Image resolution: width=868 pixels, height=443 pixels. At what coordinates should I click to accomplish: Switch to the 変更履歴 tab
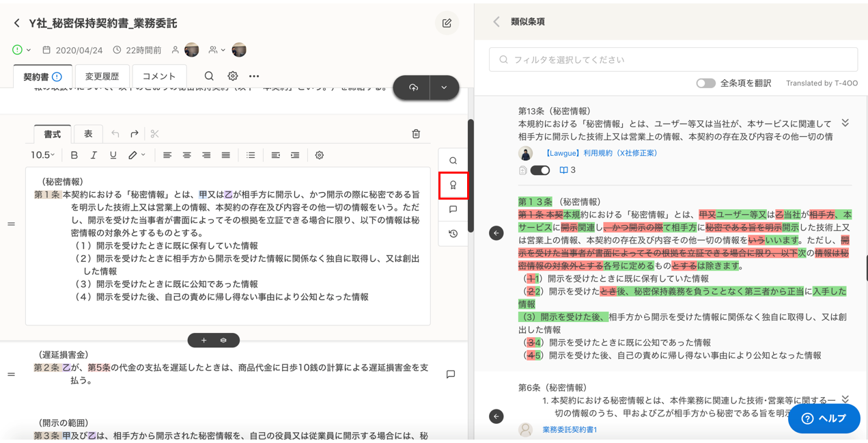coord(102,77)
